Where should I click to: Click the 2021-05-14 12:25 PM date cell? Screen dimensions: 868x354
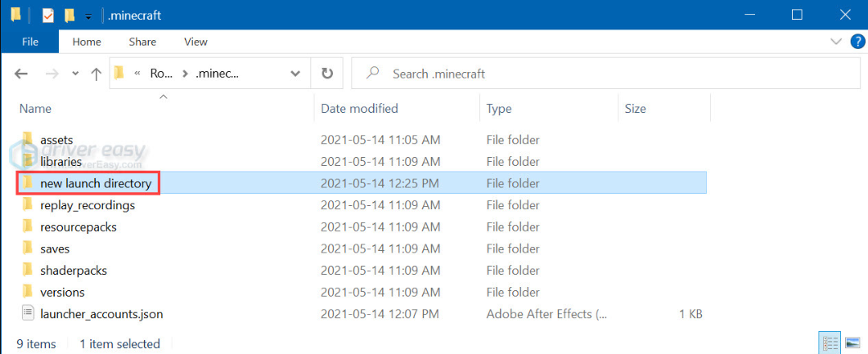tap(380, 183)
